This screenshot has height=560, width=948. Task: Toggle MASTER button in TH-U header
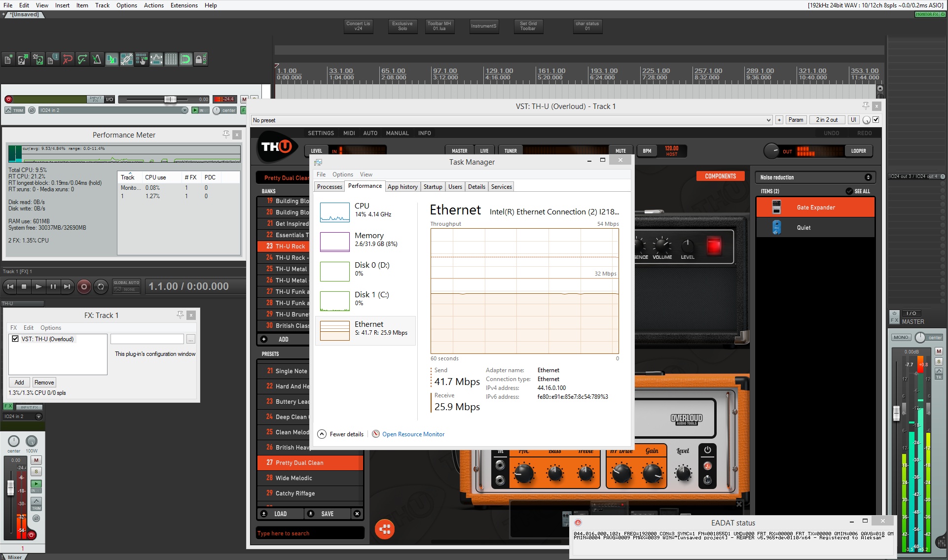[x=459, y=151]
